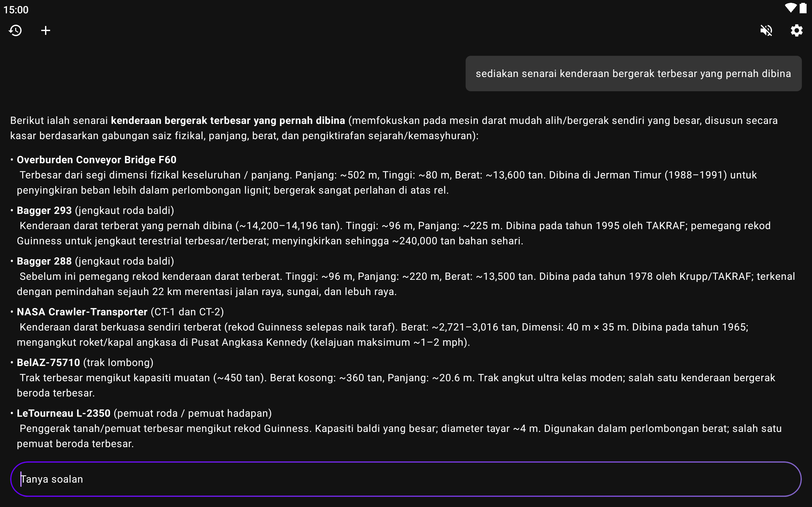
Task: Click the NASA Crawler-Transporter heading
Action: pos(82,312)
